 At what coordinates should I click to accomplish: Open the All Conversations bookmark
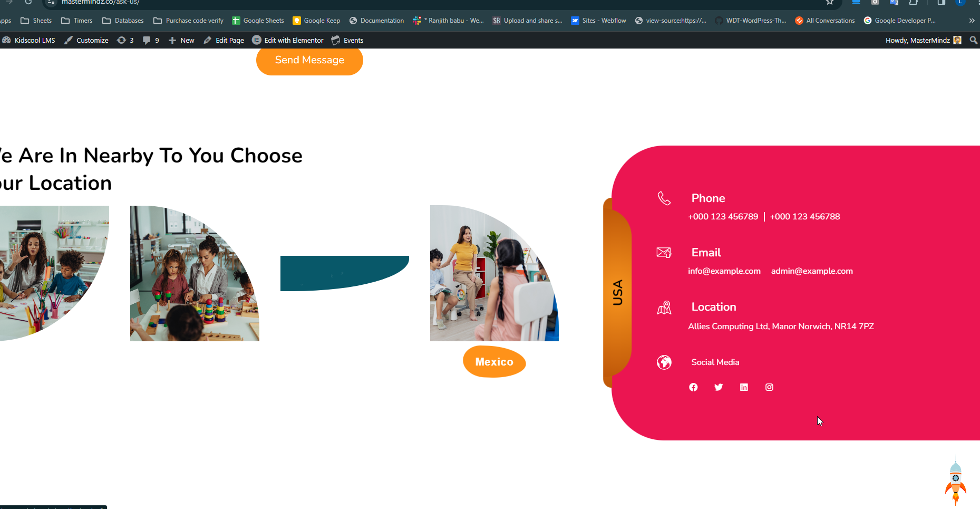(825, 21)
